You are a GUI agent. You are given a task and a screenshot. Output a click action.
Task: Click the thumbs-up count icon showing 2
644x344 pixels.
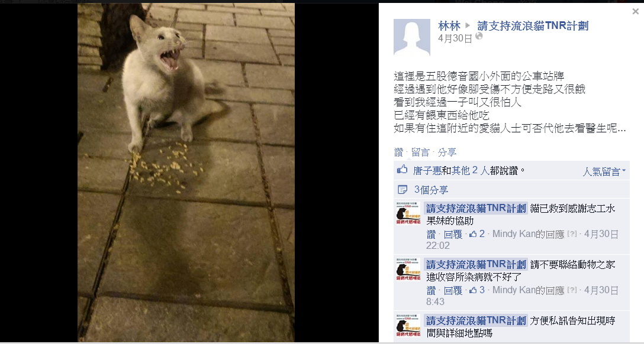tap(473, 233)
